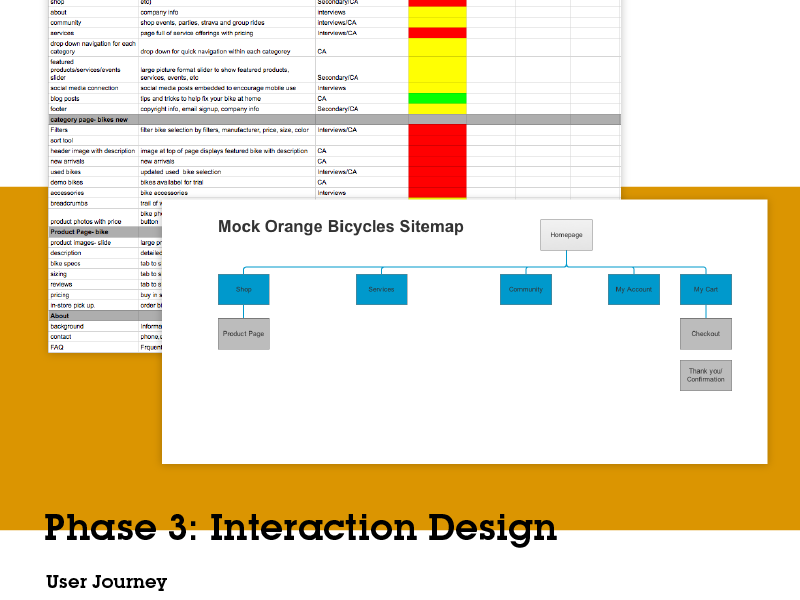This screenshot has width=800, height=600.
Task: Click the 'used bikes' cell
Action: (93, 172)
